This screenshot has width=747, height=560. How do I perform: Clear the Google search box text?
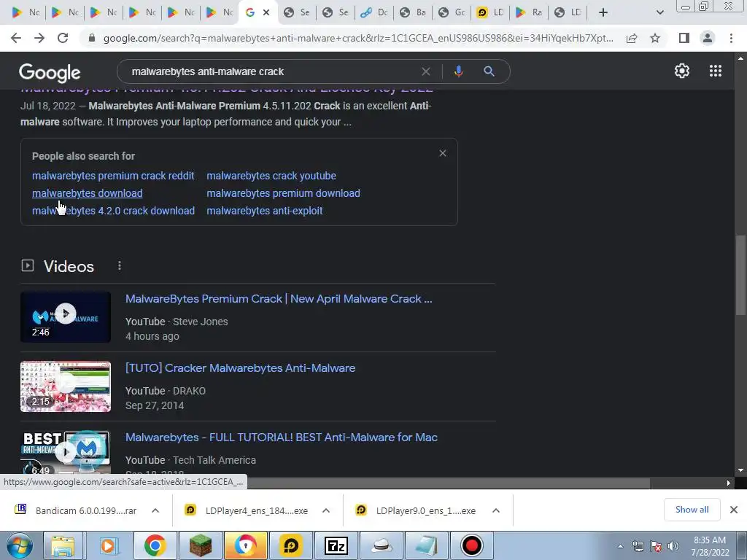426,71
